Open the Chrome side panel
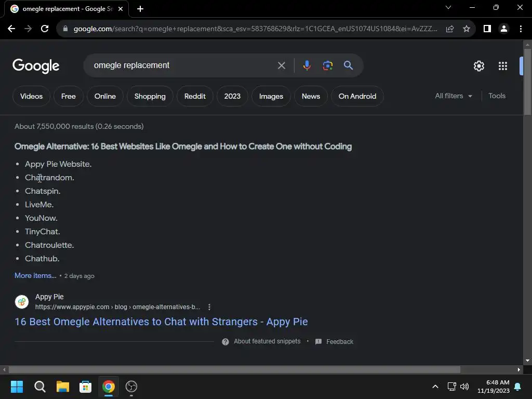 pos(487,29)
